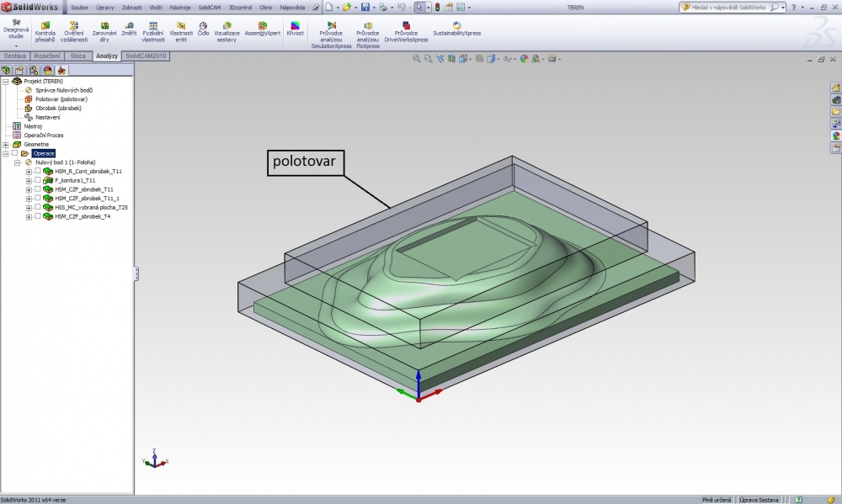Open the Nástroje menu

pyautogui.click(x=180, y=8)
